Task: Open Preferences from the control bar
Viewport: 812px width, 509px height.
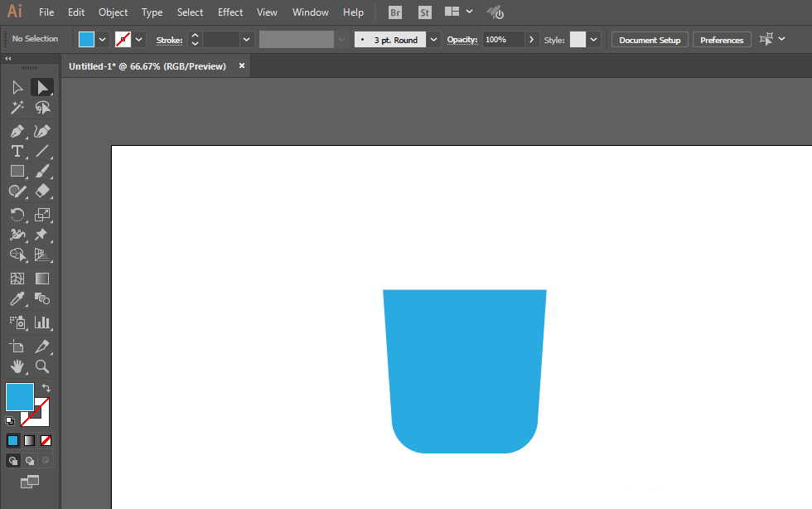Action: pyautogui.click(x=722, y=40)
